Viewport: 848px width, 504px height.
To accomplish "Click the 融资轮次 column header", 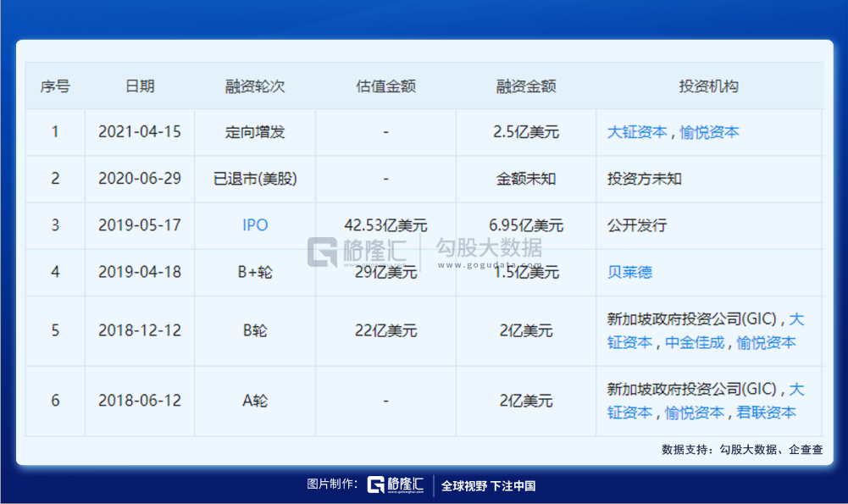I will 255,86.
